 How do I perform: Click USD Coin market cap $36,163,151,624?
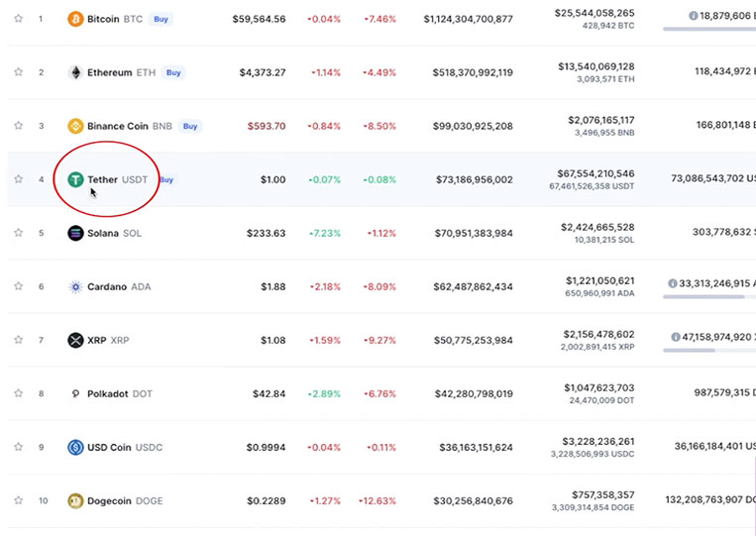[x=476, y=447]
